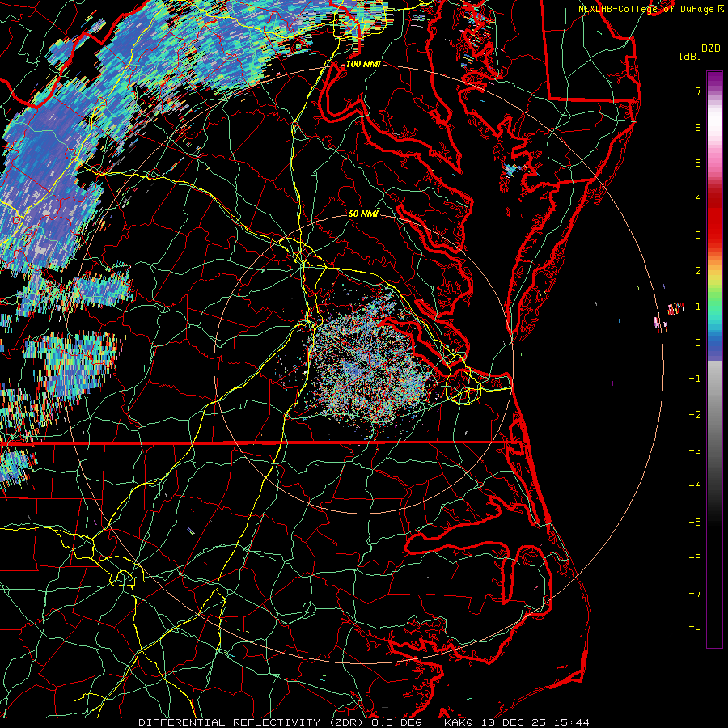Click the 2 value on color scale

[698, 271]
